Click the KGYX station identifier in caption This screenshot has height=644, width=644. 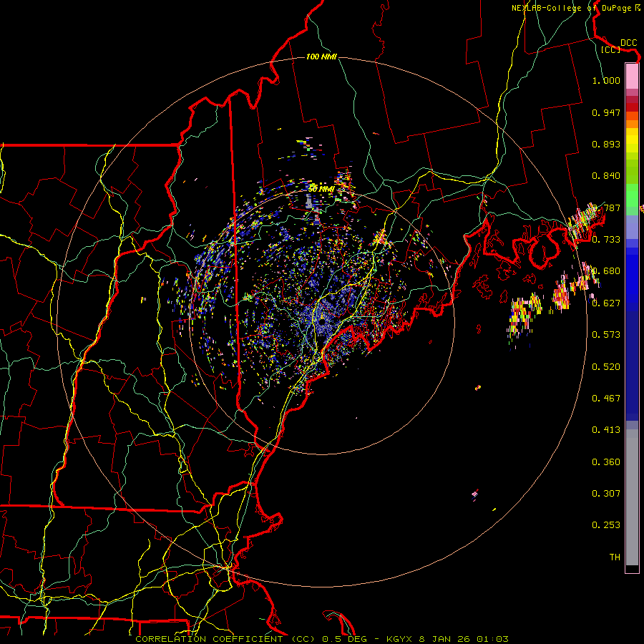point(400,639)
